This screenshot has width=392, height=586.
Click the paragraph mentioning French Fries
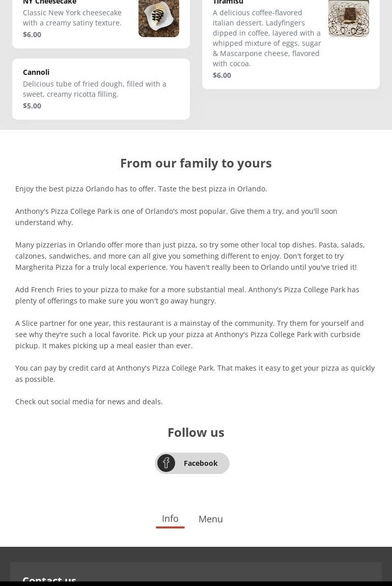point(187,295)
